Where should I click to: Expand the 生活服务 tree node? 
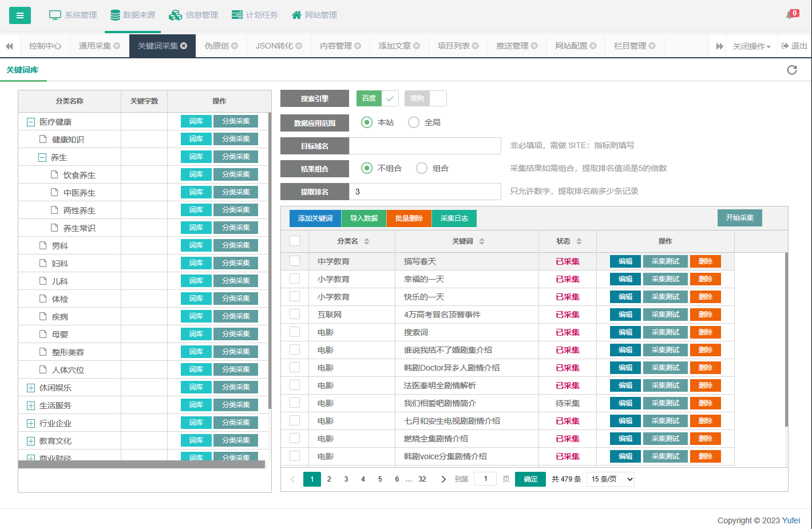[x=31, y=405]
